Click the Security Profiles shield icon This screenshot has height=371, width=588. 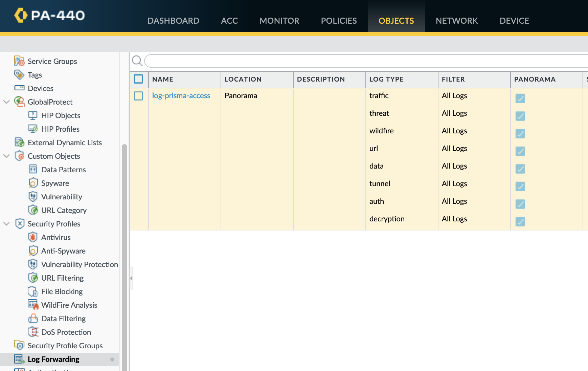[x=20, y=223]
